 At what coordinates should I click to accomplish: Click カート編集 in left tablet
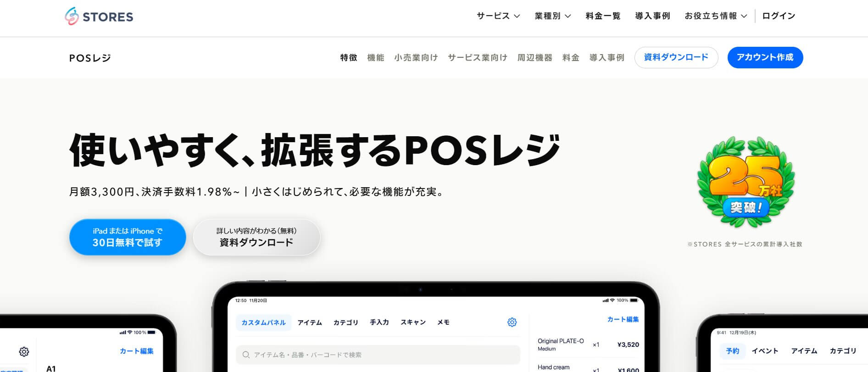(x=137, y=351)
